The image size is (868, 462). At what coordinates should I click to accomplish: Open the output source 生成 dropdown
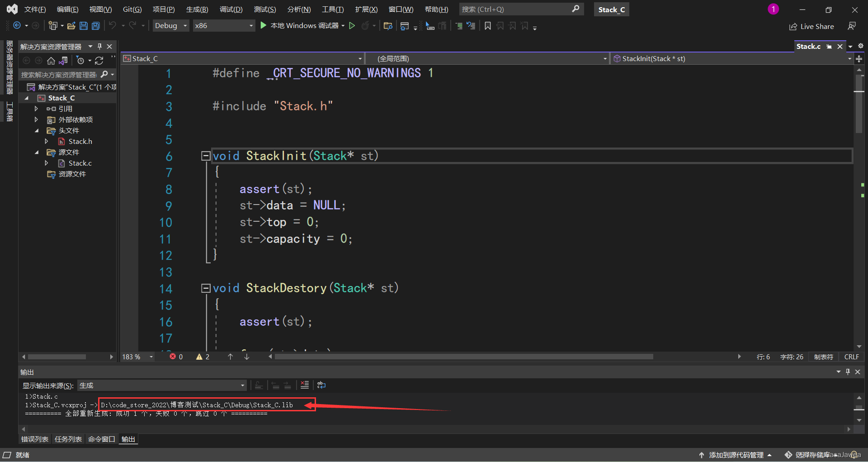pyautogui.click(x=162, y=386)
